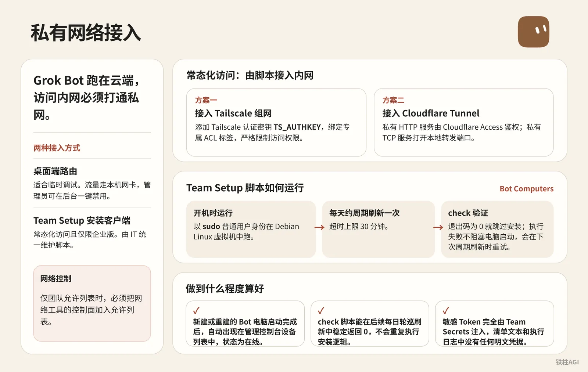The width and height of the screenshot is (588, 372).
Task: Select the '接入 Tailscale 组网' title
Action: point(233,113)
